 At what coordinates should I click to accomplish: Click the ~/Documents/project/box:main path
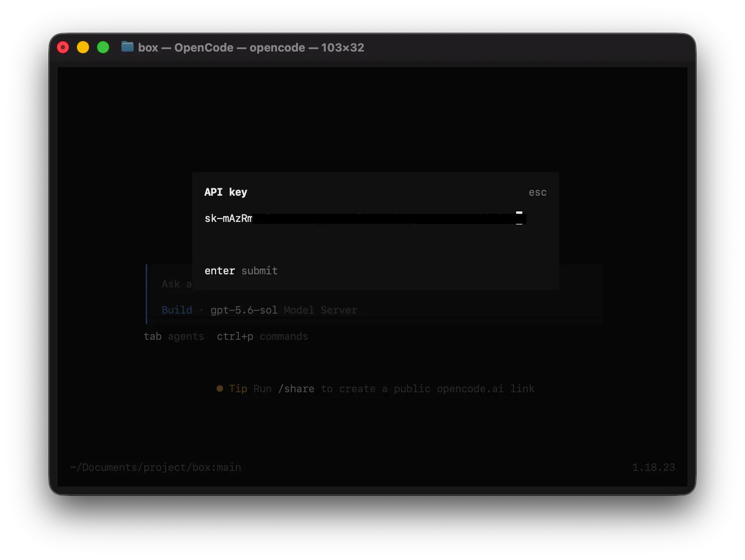(x=155, y=467)
